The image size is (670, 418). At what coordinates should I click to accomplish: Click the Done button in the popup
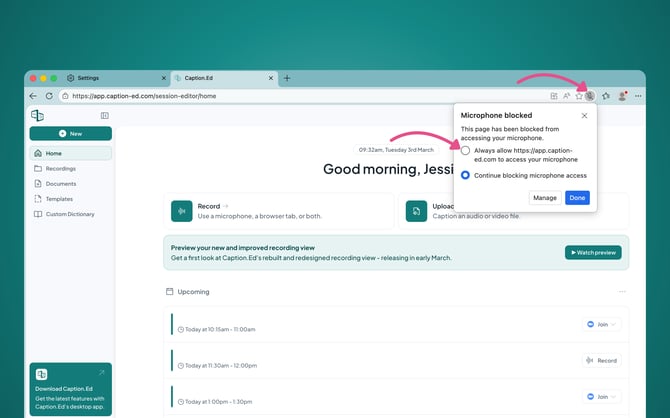coord(577,198)
